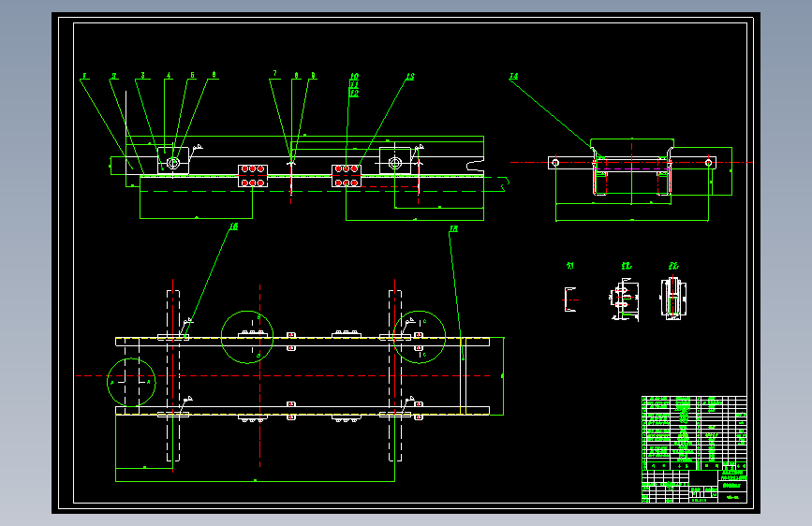Click the title block table in the drawing
The width and height of the screenshot is (812, 526).
[694, 449]
